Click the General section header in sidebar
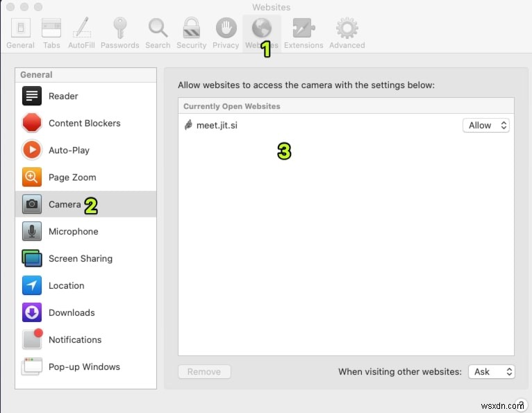Viewport: 532px width, 413px height. [36, 74]
